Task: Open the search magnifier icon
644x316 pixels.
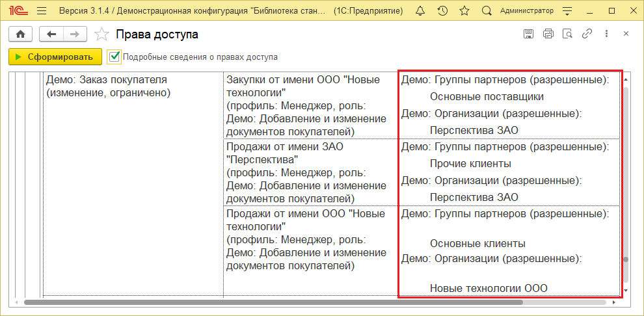Action: pos(487,11)
